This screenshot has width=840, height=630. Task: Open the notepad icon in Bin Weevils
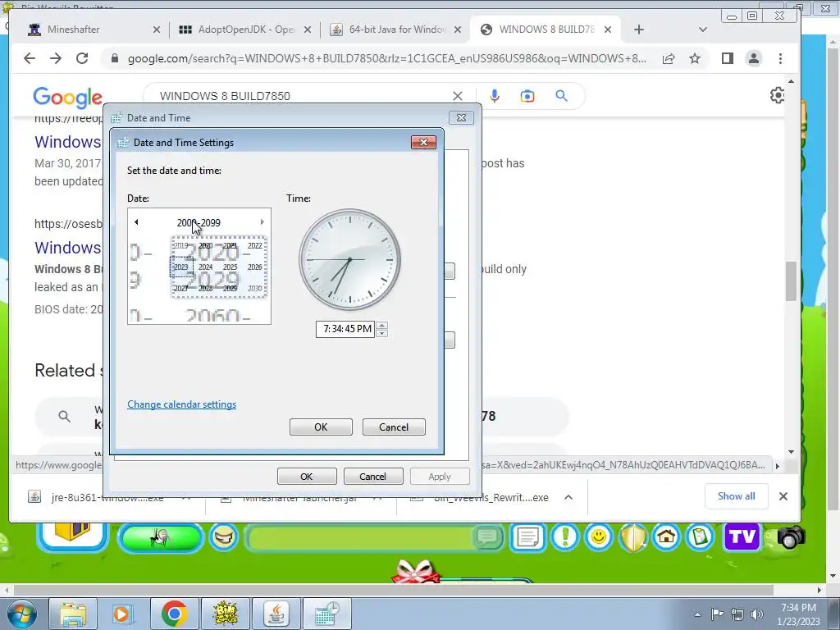point(527,536)
